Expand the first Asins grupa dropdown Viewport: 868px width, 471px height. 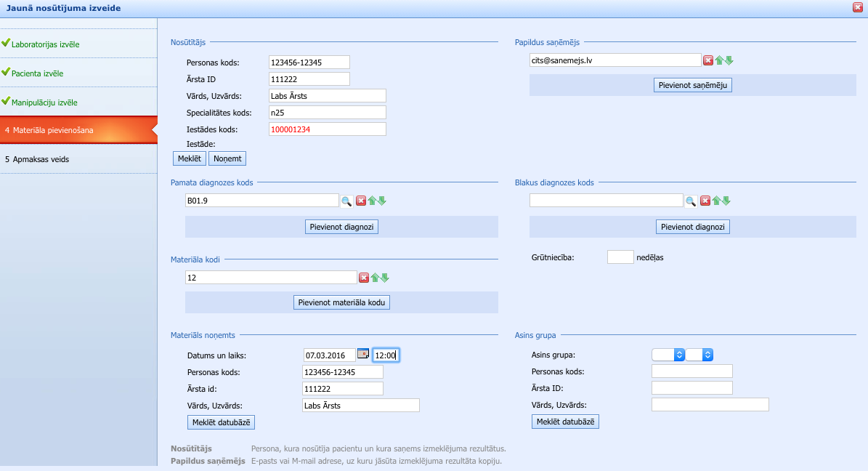668,355
